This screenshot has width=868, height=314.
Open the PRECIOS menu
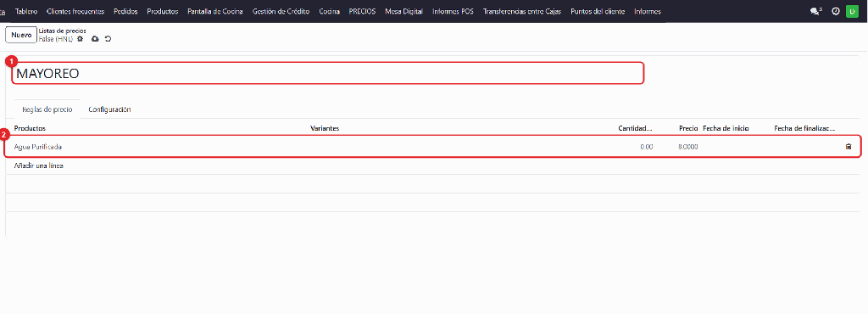coord(362,11)
